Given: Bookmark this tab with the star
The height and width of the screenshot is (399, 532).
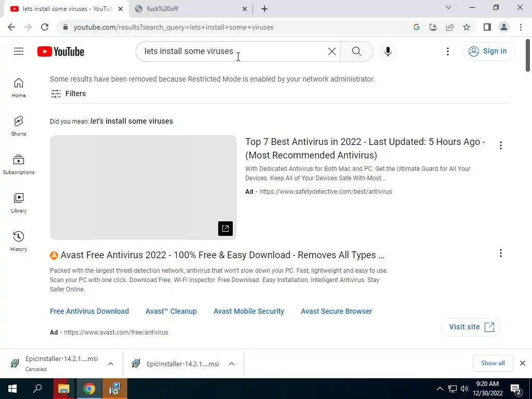Looking at the screenshot, I should [467, 27].
